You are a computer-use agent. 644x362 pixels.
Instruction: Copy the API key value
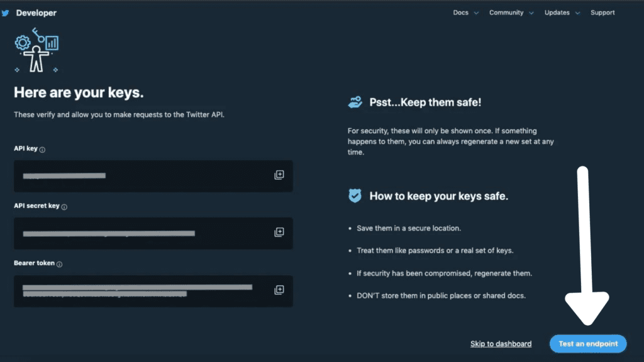279,175
